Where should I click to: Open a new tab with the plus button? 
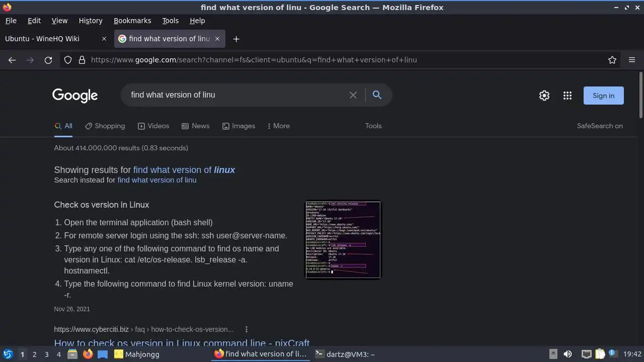tap(236, 39)
